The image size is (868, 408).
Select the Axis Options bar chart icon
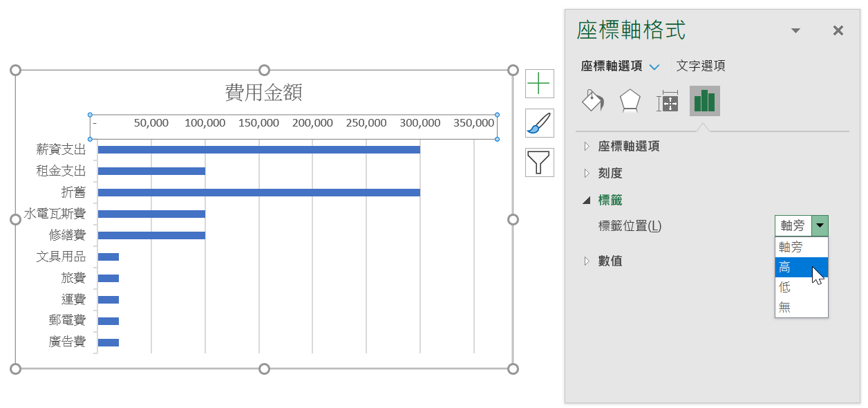coord(704,101)
